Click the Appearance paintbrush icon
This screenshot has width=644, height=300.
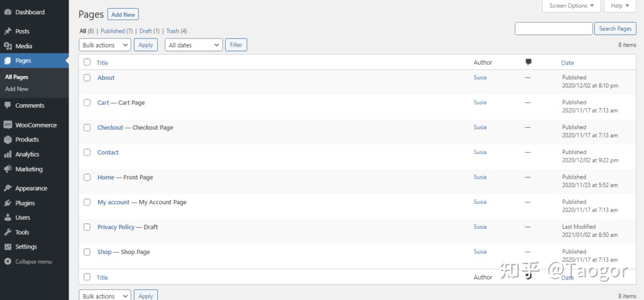point(8,188)
